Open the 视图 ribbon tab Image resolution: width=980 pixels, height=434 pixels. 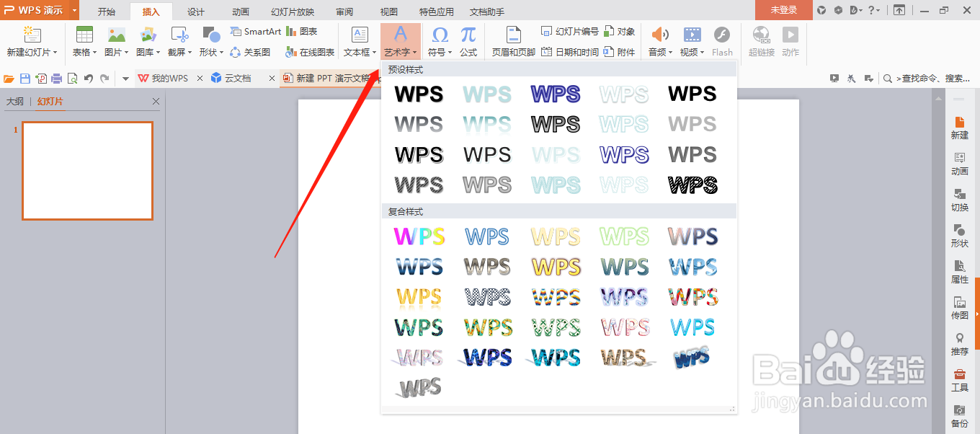389,12
